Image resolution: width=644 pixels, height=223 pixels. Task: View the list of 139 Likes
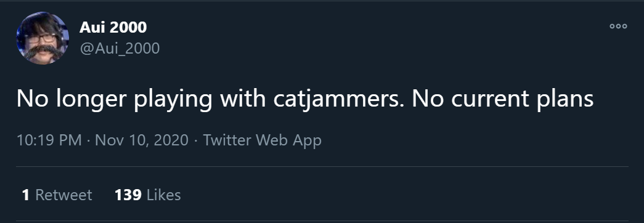point(147,195)
